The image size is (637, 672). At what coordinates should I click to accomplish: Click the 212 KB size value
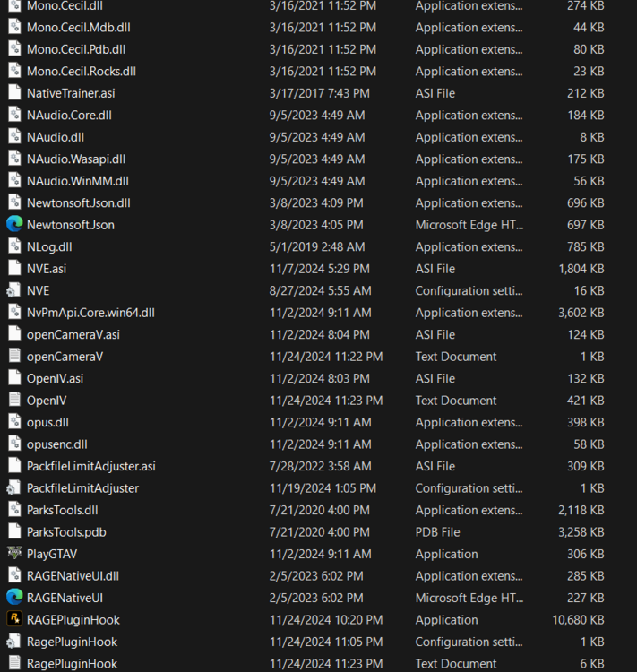(x=586, y=93)
